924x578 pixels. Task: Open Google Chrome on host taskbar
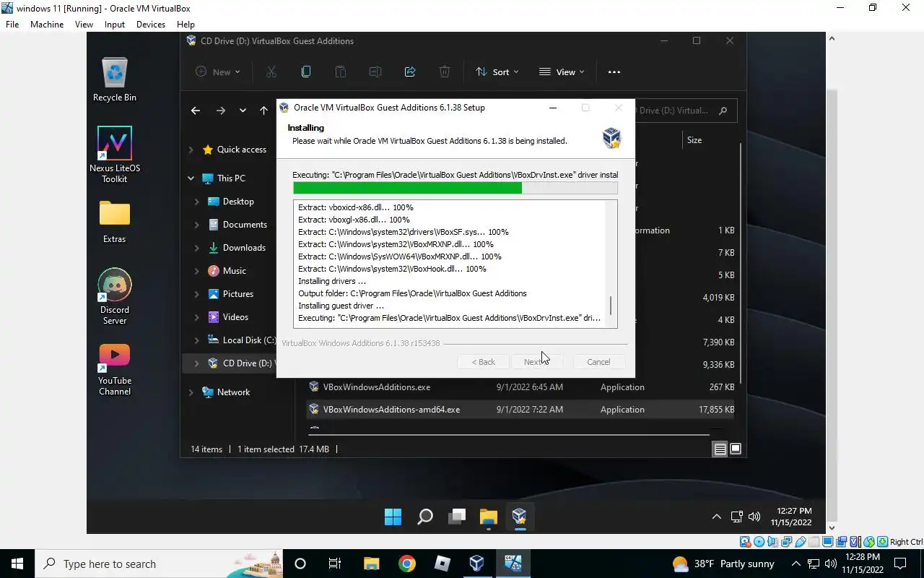pos(407,564)
